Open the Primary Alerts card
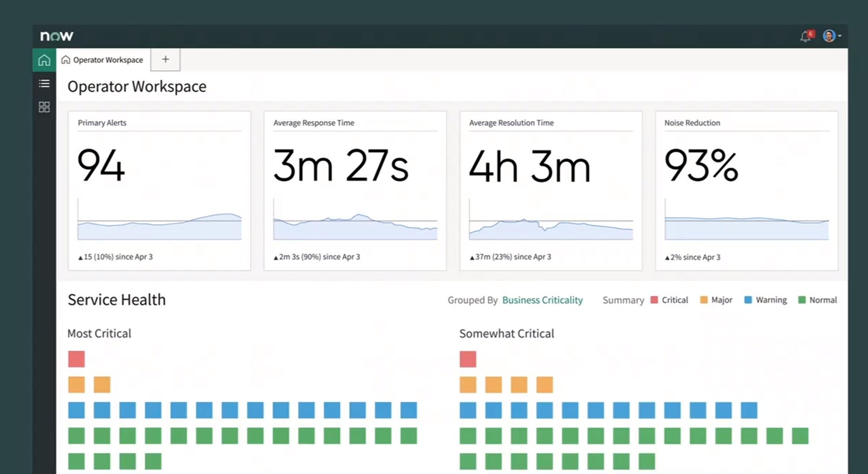This screenshot has width=868, height=474. (x=159, y=191)
